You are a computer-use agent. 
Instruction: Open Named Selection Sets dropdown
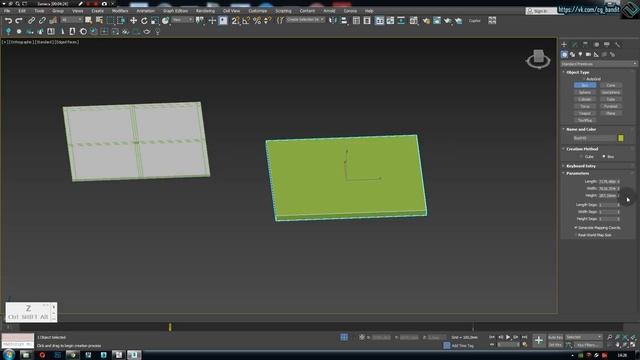[x=305, y=20]
